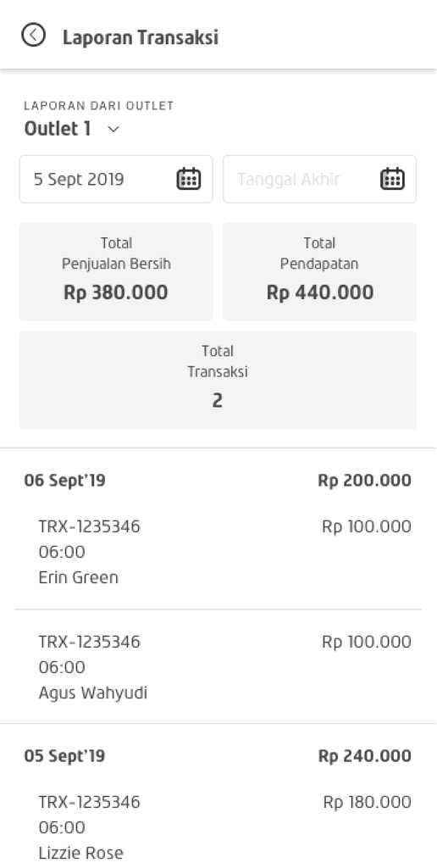Click Rp 240.000 daily total
437x868 pixels.
(x=364, y=755)
